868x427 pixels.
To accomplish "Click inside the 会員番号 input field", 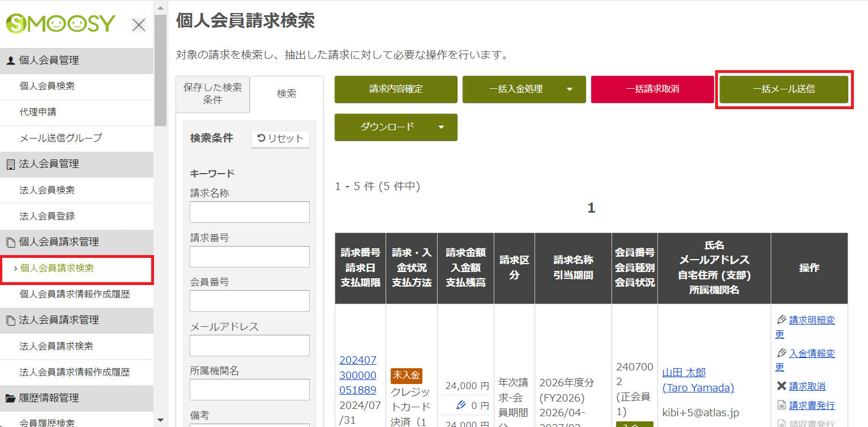I will coord(249,301).
